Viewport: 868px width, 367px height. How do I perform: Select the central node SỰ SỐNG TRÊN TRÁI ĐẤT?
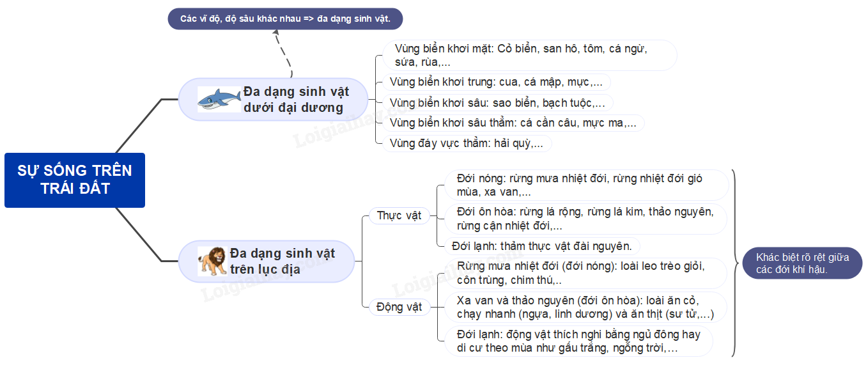tap(75, 180)
